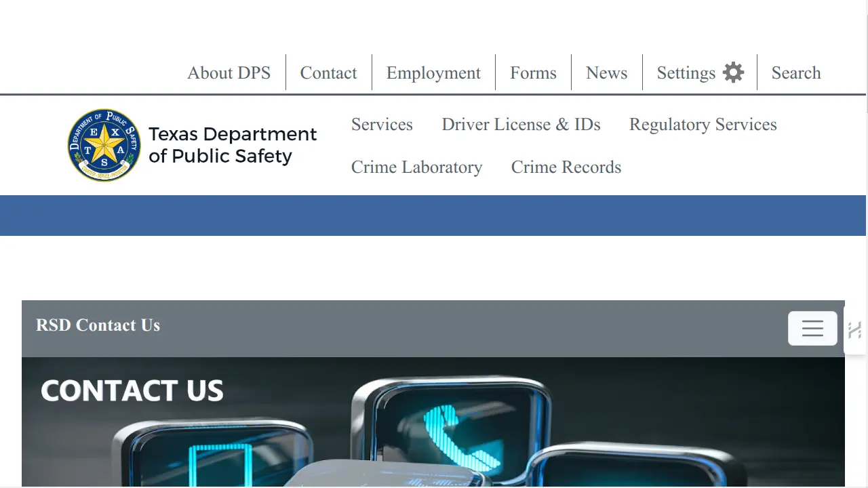Select Forms in the top navigation
The image size is (868, 488).
533,73
